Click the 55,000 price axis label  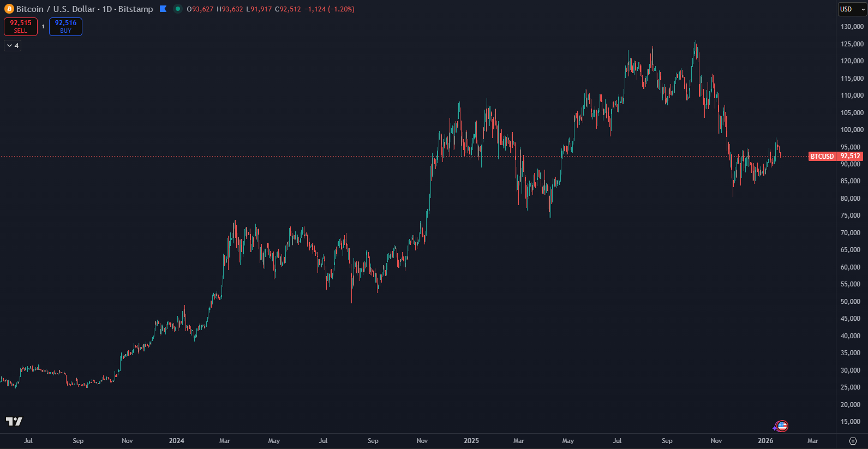click(x=851, y=284)
